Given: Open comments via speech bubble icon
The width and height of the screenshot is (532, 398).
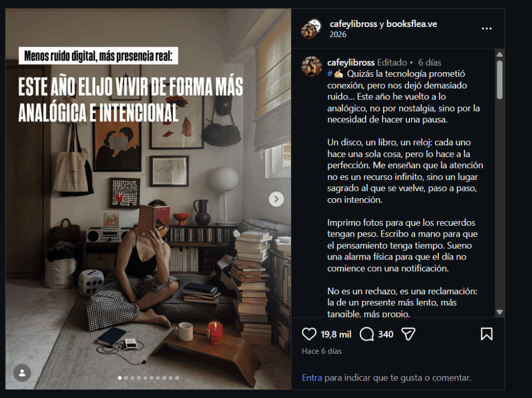Looking at the screenshot, I should coord(366,334).
